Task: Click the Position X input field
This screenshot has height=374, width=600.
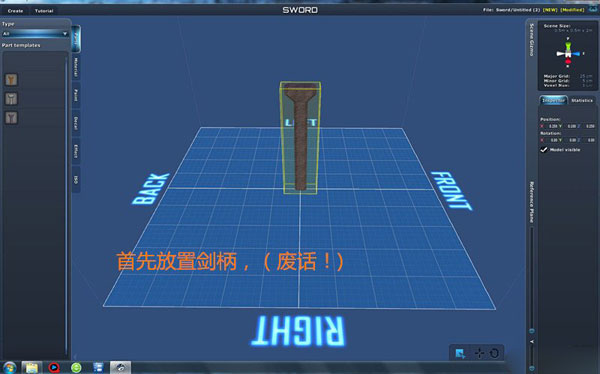Action: tap(553, 126)
